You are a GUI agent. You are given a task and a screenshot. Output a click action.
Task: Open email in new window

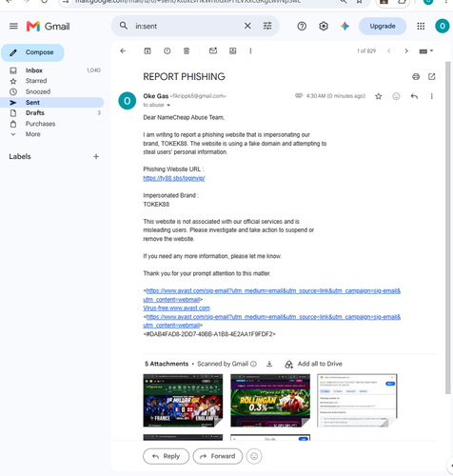pos(432,76)
